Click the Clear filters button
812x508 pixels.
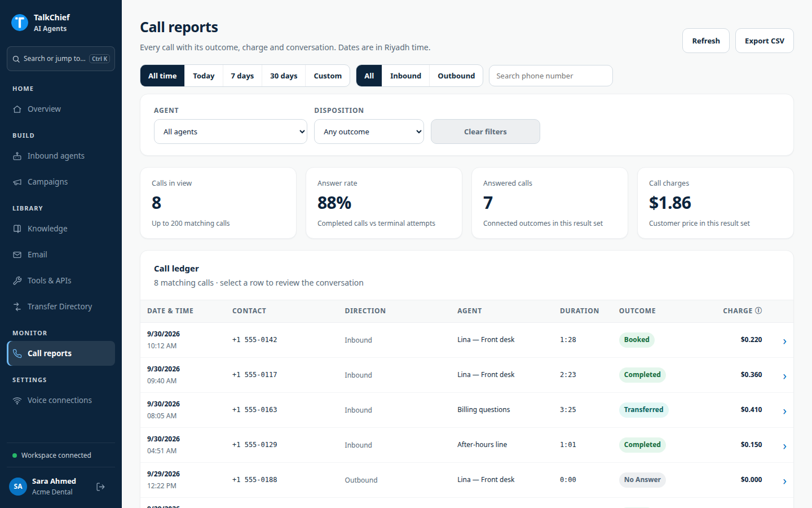(486, 132)
